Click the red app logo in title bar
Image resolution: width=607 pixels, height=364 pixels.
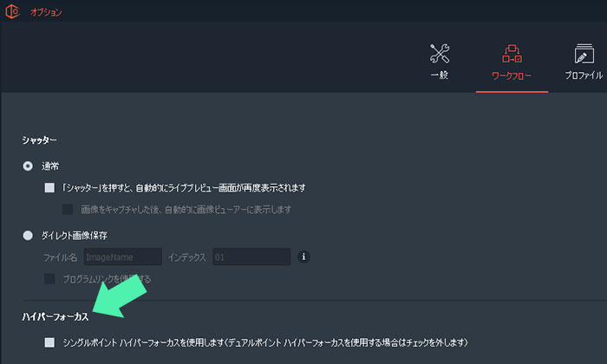pyautogui.click(x=12, y=12)
